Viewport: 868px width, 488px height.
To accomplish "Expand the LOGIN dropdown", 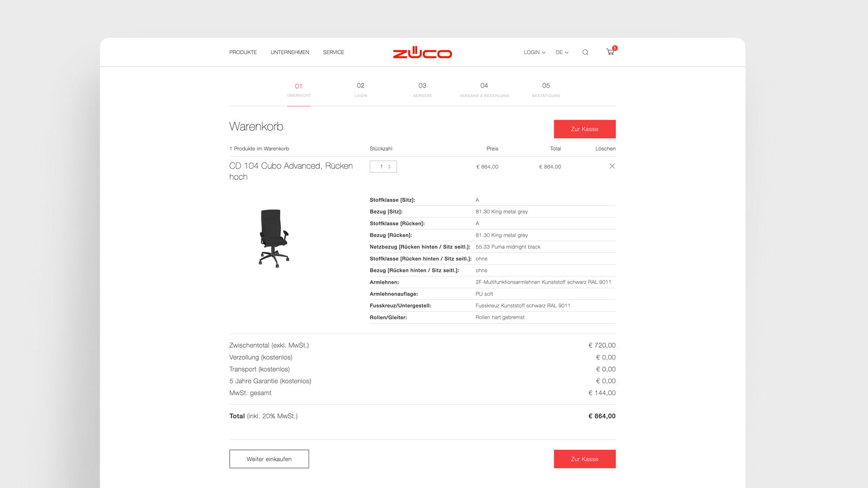I will pos(534,52).
